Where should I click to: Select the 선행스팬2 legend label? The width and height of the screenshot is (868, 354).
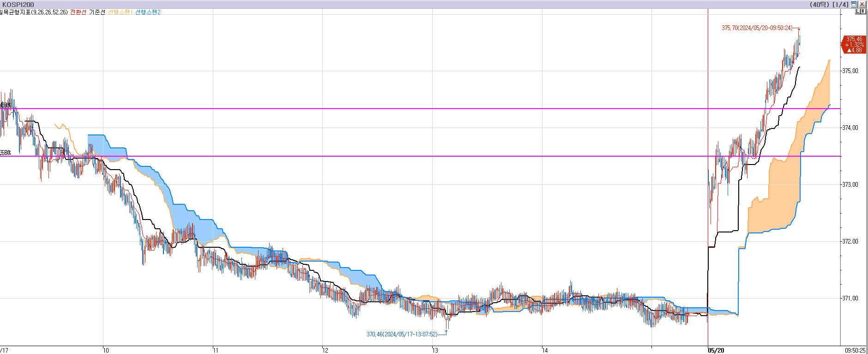(148, 12)
